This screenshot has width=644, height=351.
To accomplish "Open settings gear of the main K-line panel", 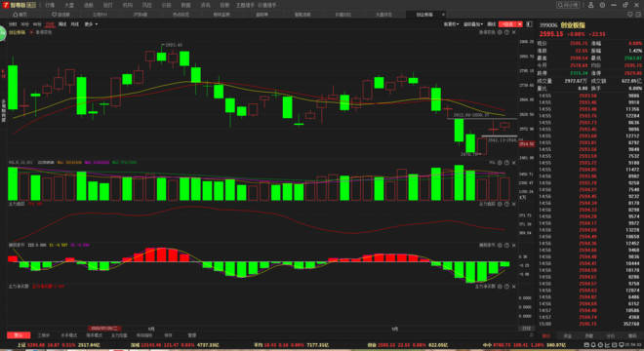I will (500, 32).
